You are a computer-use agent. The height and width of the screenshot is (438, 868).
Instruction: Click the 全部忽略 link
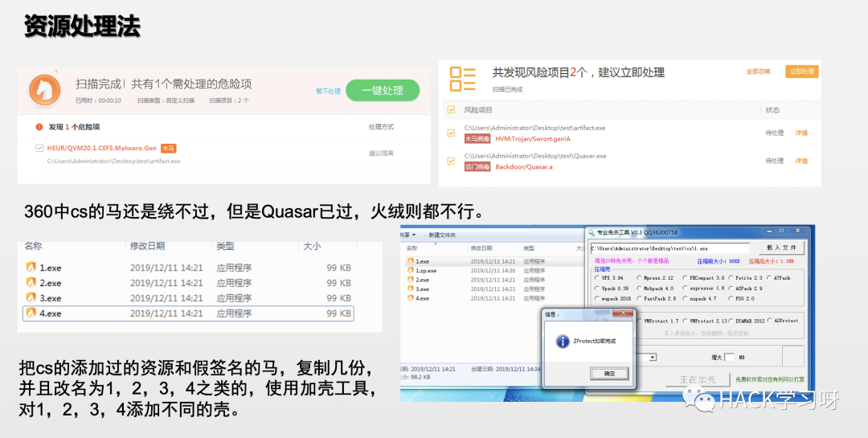click(x=758, y=72)
